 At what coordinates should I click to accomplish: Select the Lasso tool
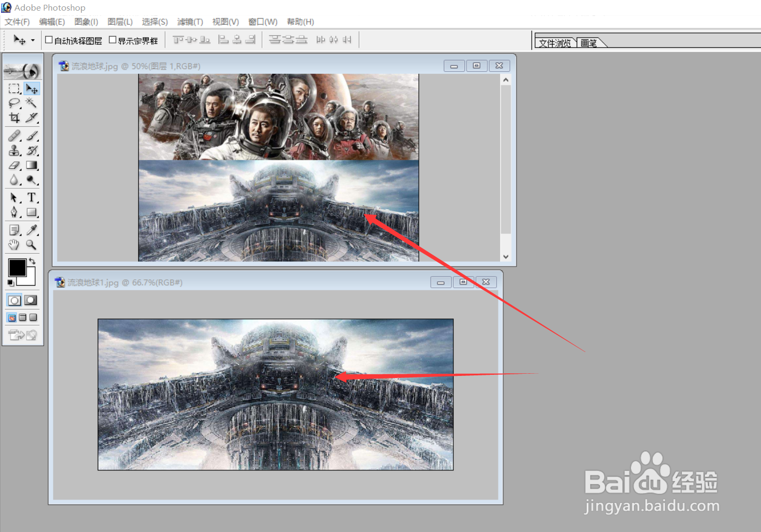(14, 103)
